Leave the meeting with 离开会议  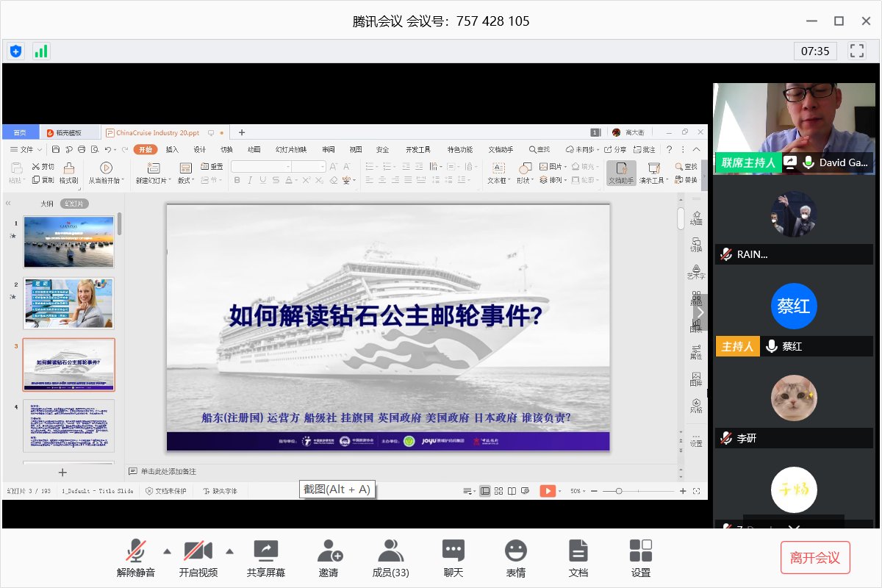[x=815, y=558]
